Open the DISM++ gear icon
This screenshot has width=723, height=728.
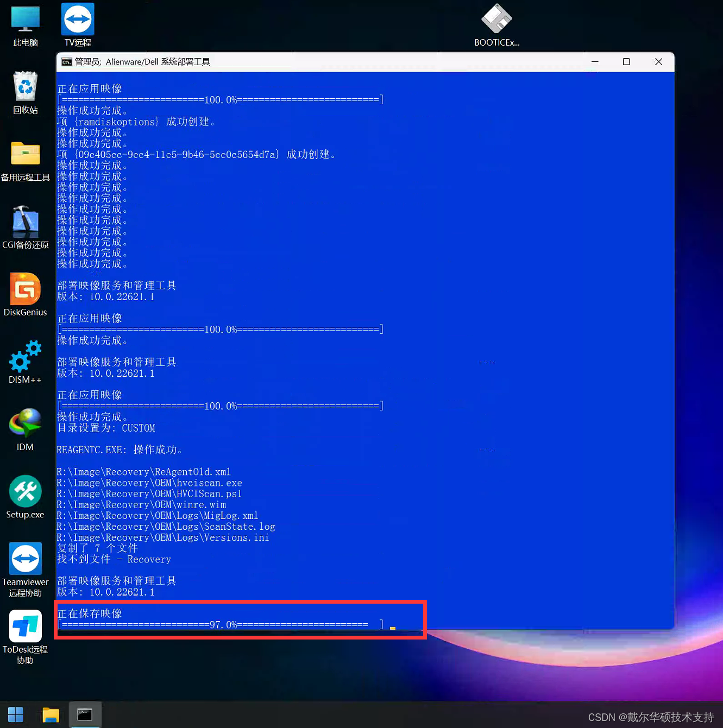(26, 362)
